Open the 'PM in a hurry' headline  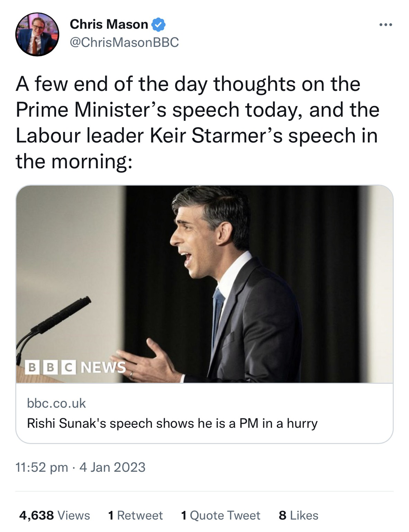click(x=172, y=423)
